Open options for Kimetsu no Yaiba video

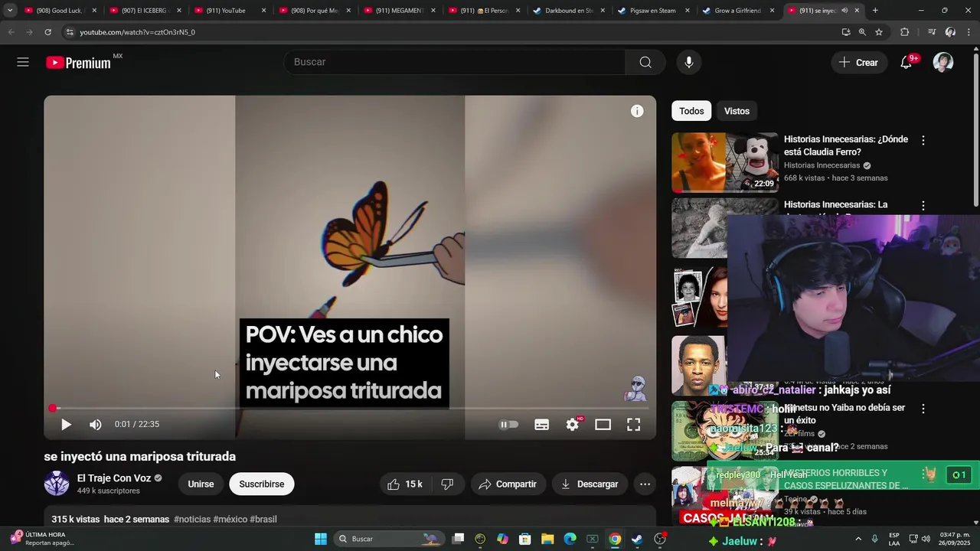(x=923, y=409)
